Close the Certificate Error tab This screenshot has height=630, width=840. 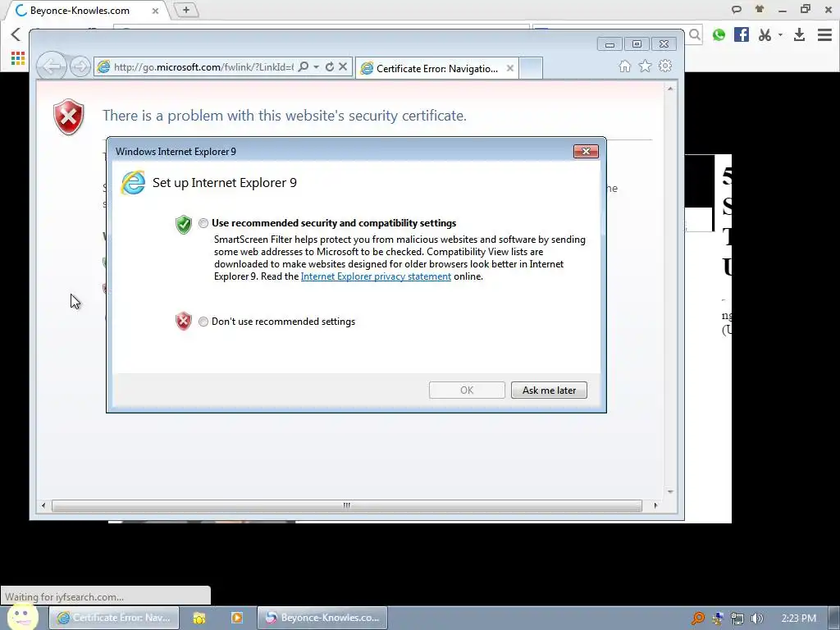tap(510, 68)
